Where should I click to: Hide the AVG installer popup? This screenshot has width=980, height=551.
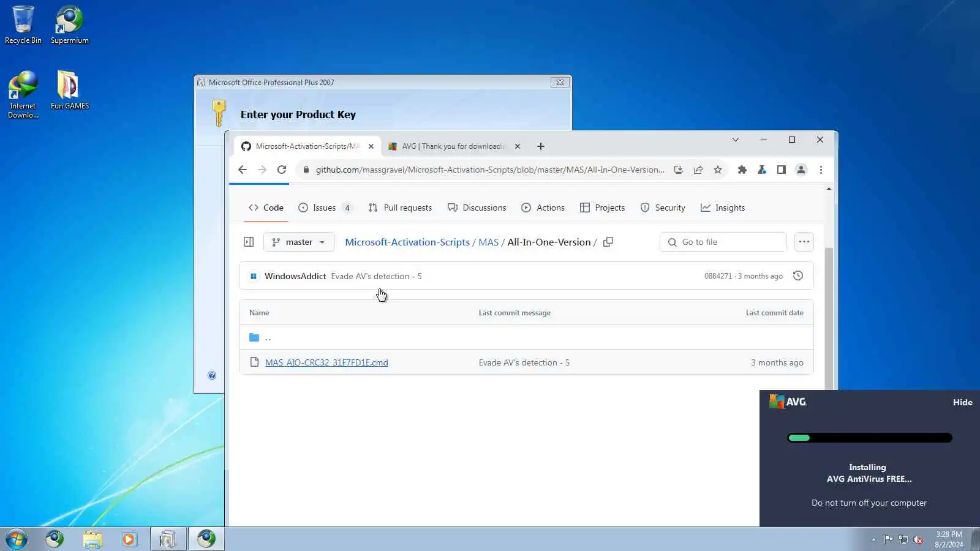[x=962, y=402]
